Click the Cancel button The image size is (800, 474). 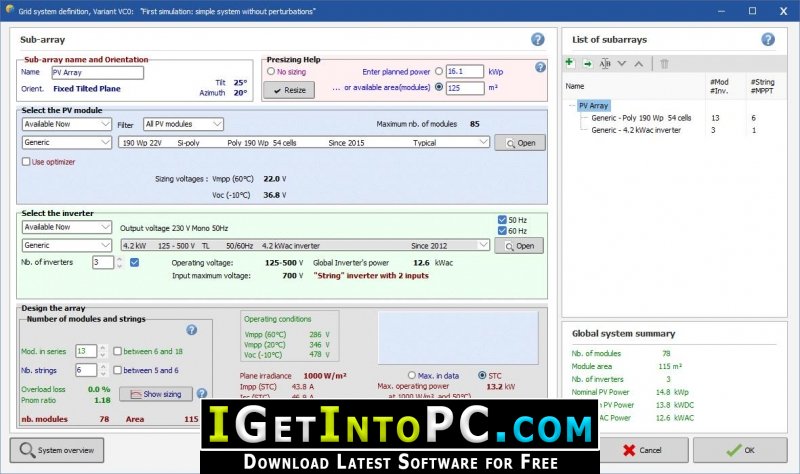tap(643, 450)
